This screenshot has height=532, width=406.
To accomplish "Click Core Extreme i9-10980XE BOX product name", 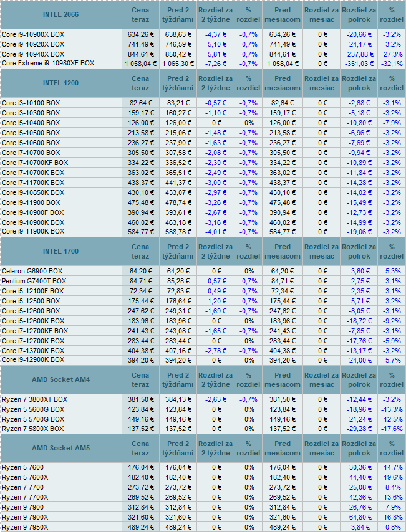I will coord(48,63).
